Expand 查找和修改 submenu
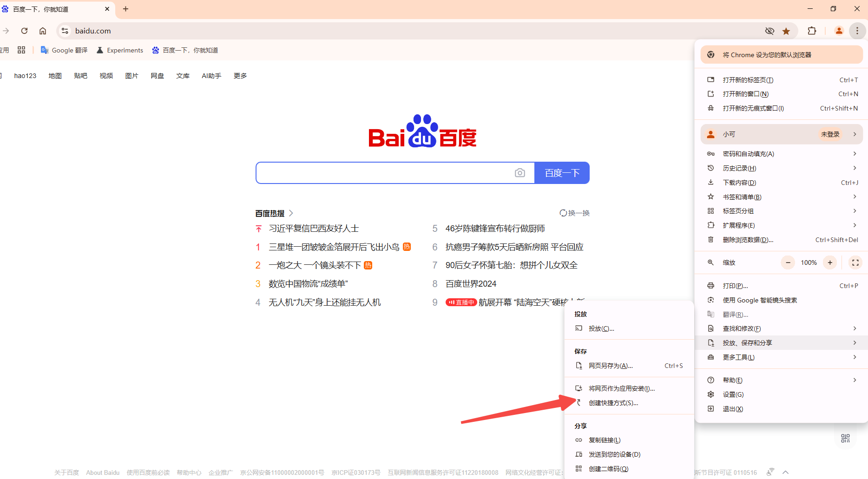868x479 pixels. pyautogui.click(x=782, y=328)
